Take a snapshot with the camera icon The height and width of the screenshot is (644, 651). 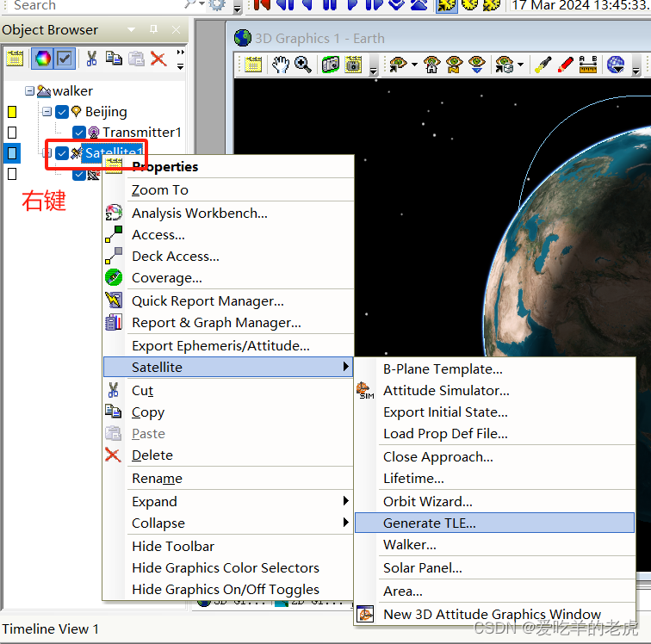point(331,65)
